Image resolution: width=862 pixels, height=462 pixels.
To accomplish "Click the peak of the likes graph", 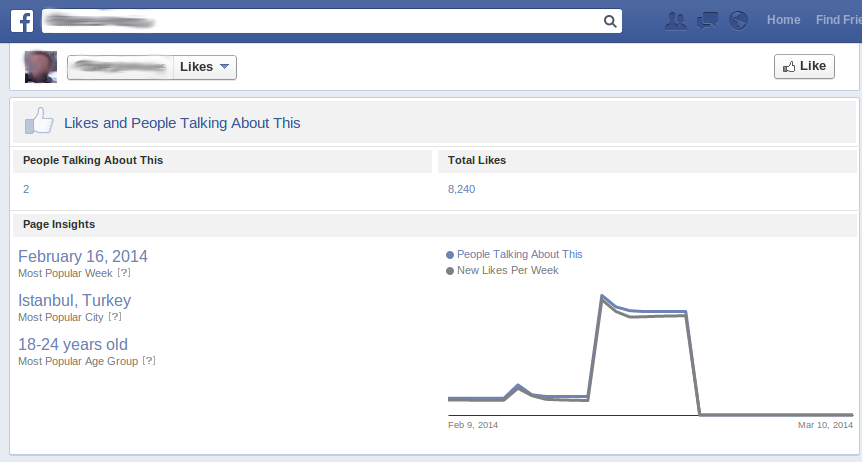I will click(602, 296).
